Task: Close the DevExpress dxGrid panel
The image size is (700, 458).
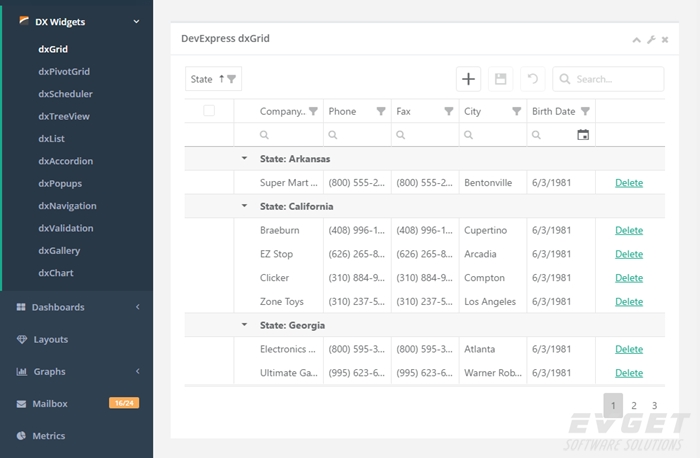Action: [665, 40]
